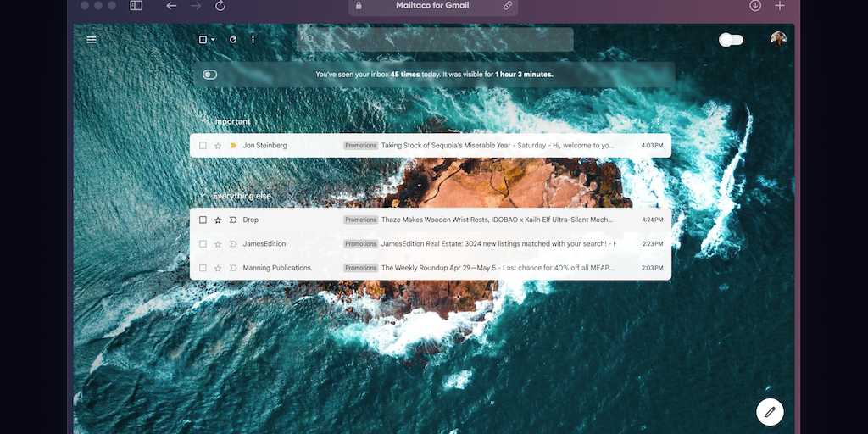Open a new tab with plus icon
868x434 pixels.
(x=780, y=6)
